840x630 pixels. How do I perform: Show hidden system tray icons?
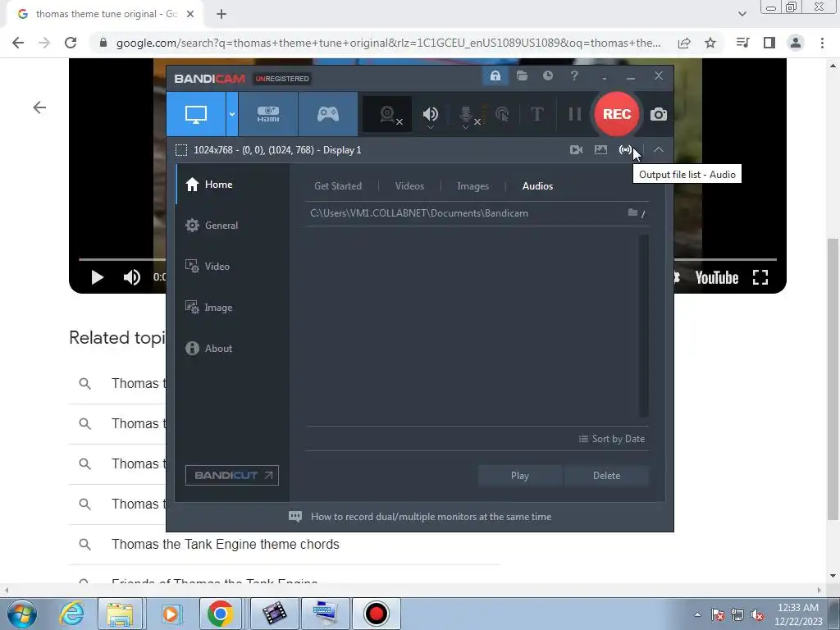point(697,614)
